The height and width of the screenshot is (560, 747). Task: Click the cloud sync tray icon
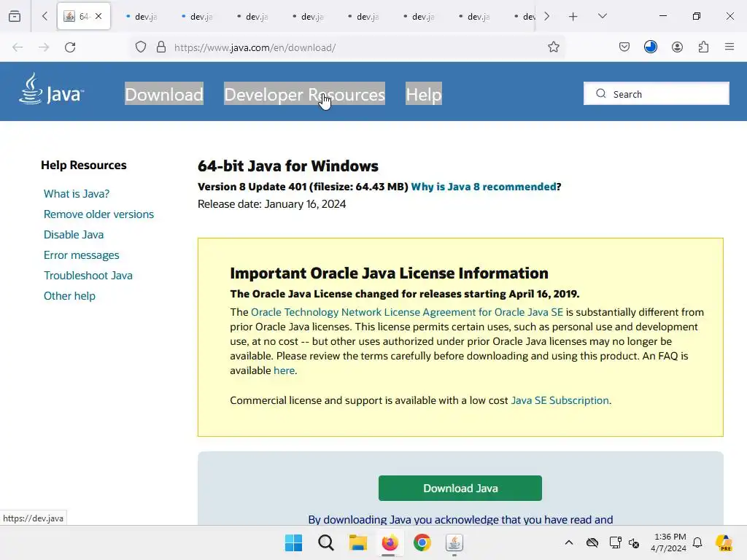(592, 542)
